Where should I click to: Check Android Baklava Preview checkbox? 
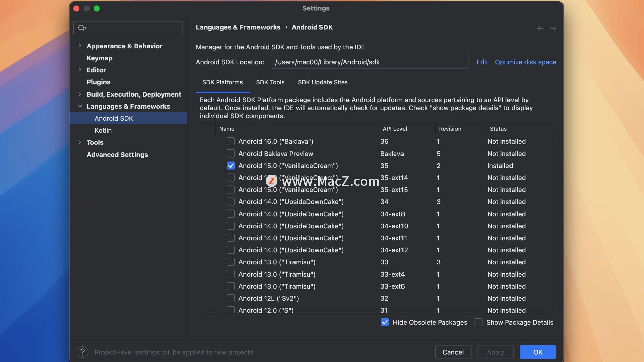(231, 154)
